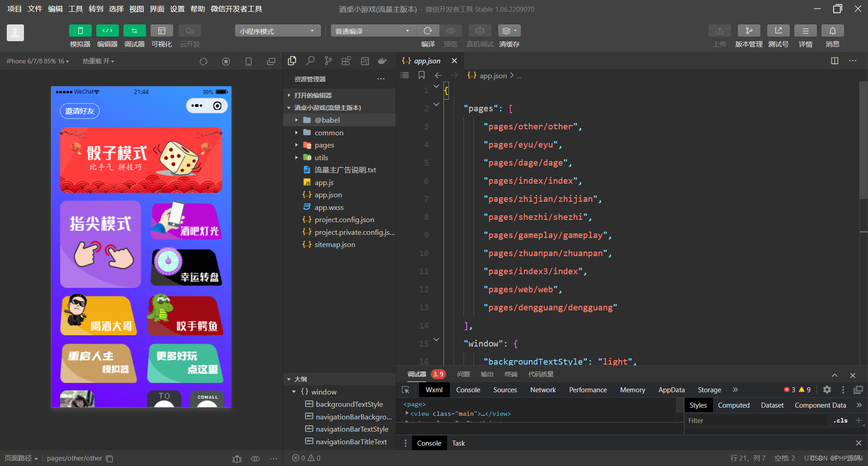Open the test account icon
Screen dimensions: 868x466
click(778, 31)
